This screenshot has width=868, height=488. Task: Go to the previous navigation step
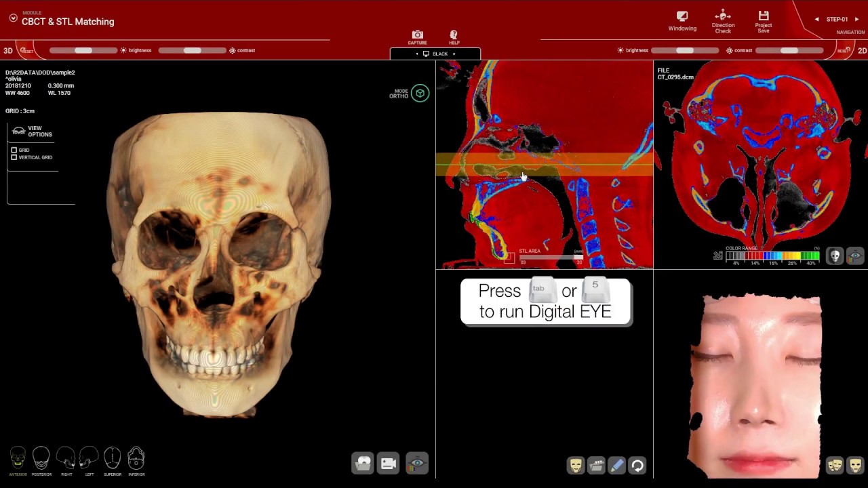tap(816, 20)
